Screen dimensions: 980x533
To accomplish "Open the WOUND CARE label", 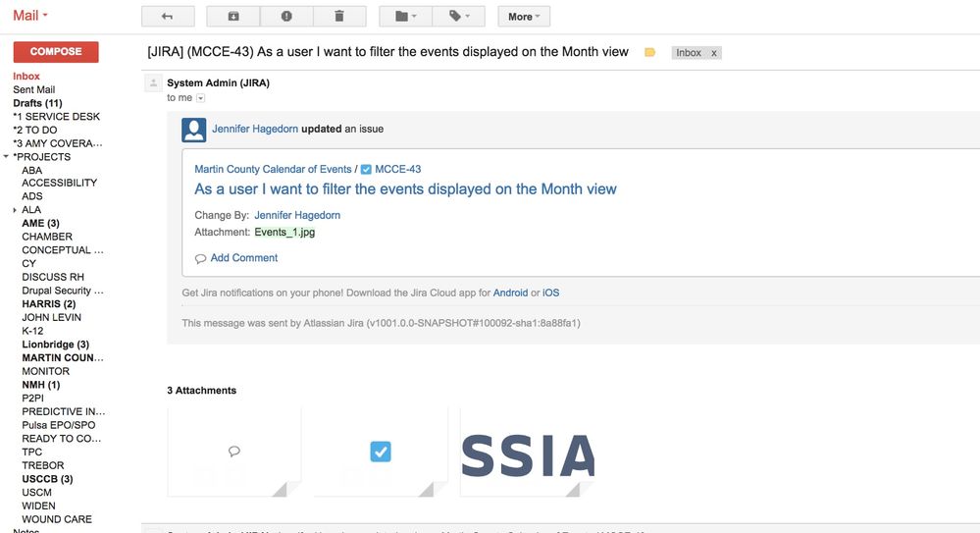I will coord(57,519).
